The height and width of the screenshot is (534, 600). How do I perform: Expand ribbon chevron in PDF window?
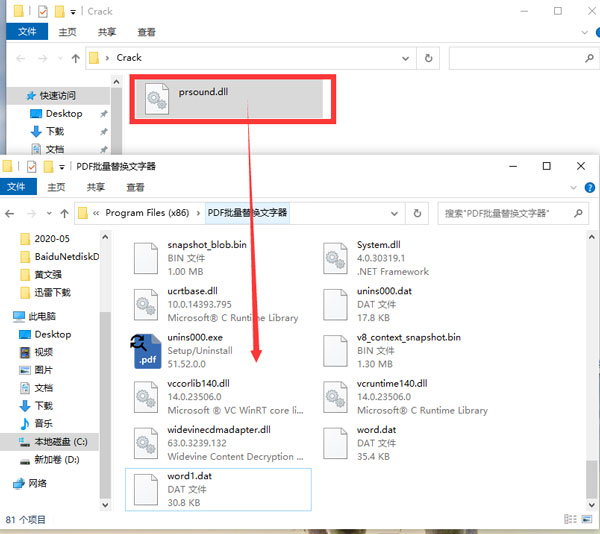pos(573,187)
